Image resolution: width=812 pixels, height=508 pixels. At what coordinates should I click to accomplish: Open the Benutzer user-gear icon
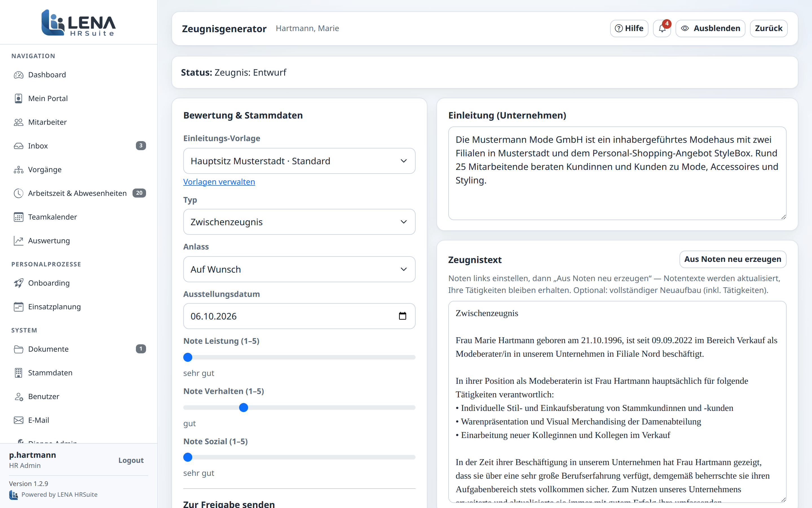[18, 397]
